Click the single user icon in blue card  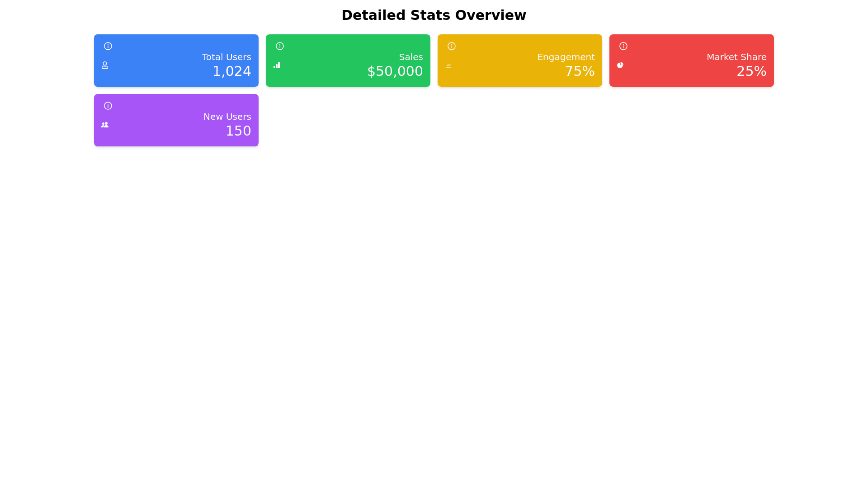(x=104, y=65)
